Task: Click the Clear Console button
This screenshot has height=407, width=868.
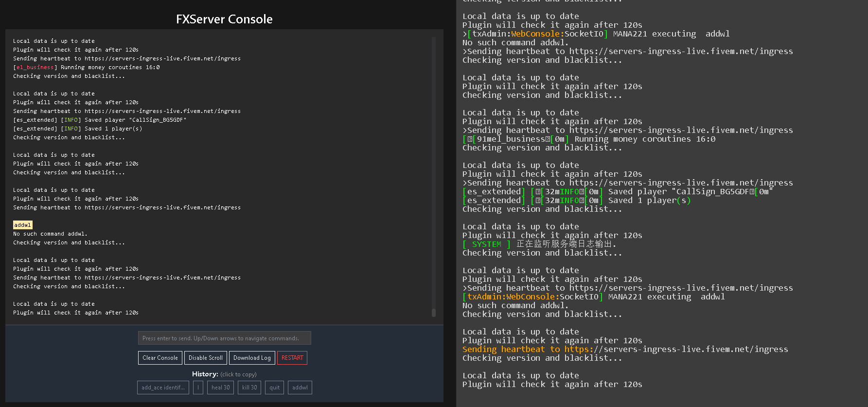Action: pos(160,358)
